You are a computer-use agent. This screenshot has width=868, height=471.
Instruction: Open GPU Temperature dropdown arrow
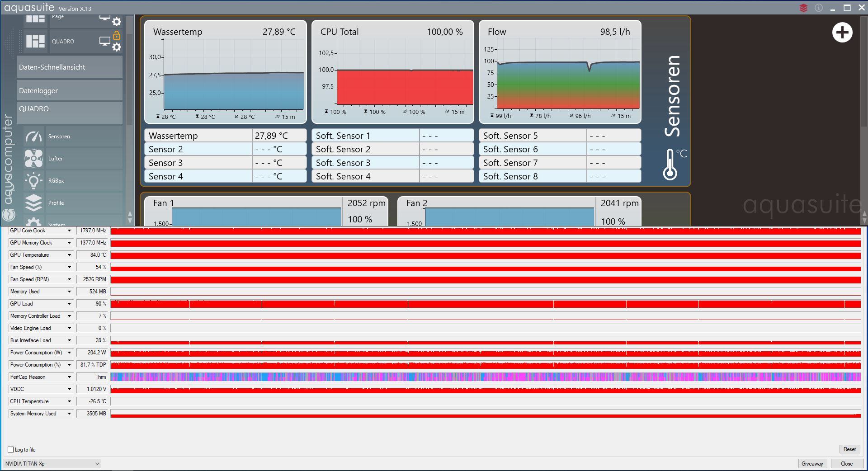69,255
